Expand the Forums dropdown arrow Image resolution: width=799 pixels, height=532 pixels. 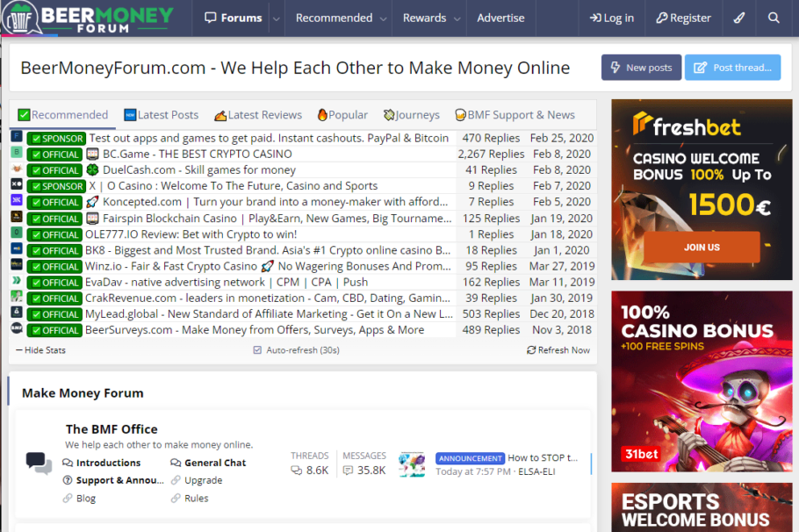pos(277,18)
